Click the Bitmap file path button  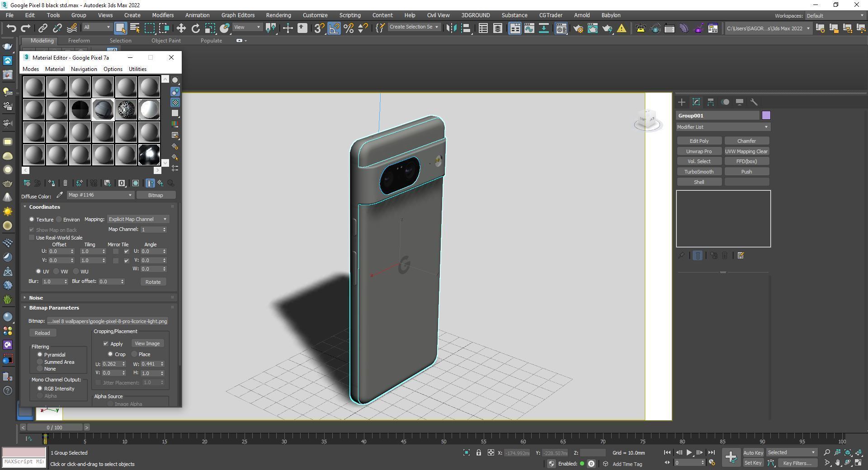coord(107,321)
